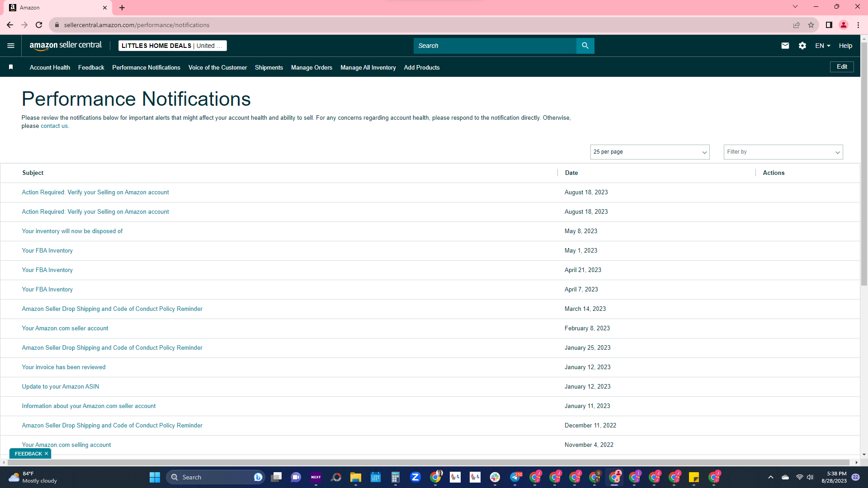
Task: Open 'Update to your Amazon ASIN' notification
Action: click(x=61, y=386)
